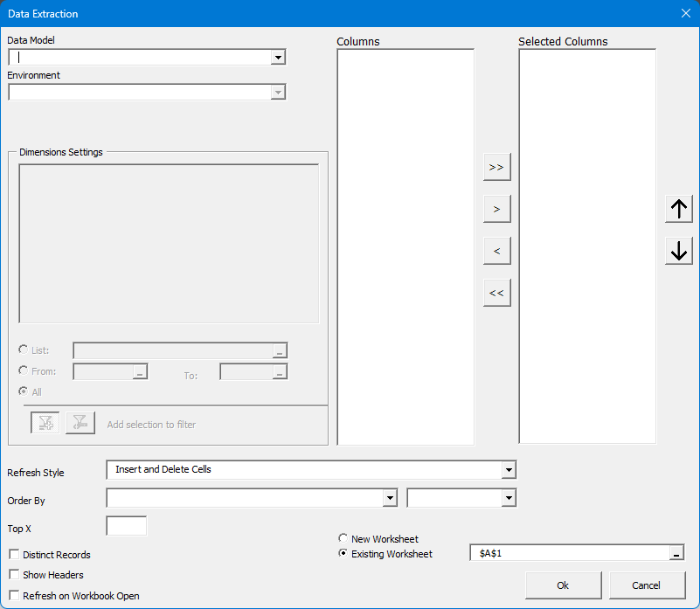The width and height of the screenshot is (700, 609).
Task: Click the add single column (>) button
Action: (x=496, y=210)
